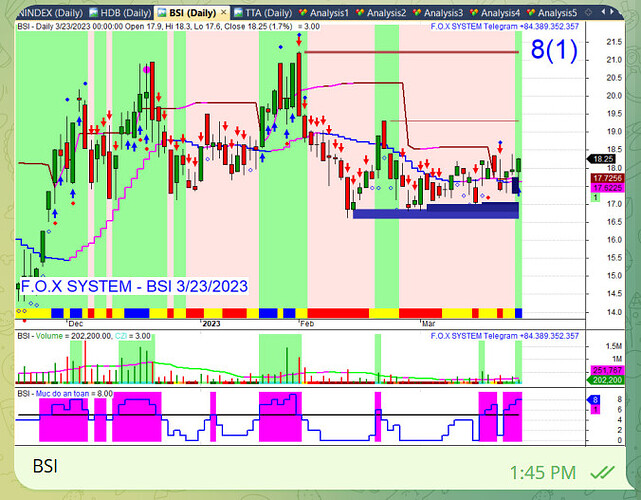641x500 pixels.
Task: Click the HDB tab chart icon
Action: coord(94,13)
